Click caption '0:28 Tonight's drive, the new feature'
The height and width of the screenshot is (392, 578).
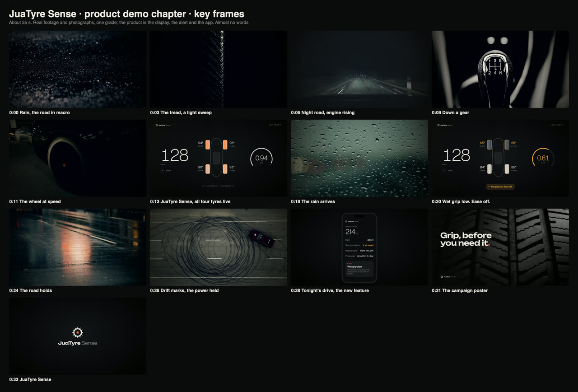pyautogui.click(x=330, y=290)
